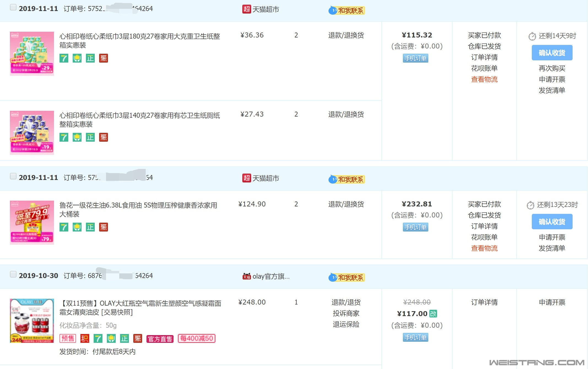This screenshot has width=588, height=369.
Task: Click 再次购买 in the first order
Action: click(x=552, y=68)
